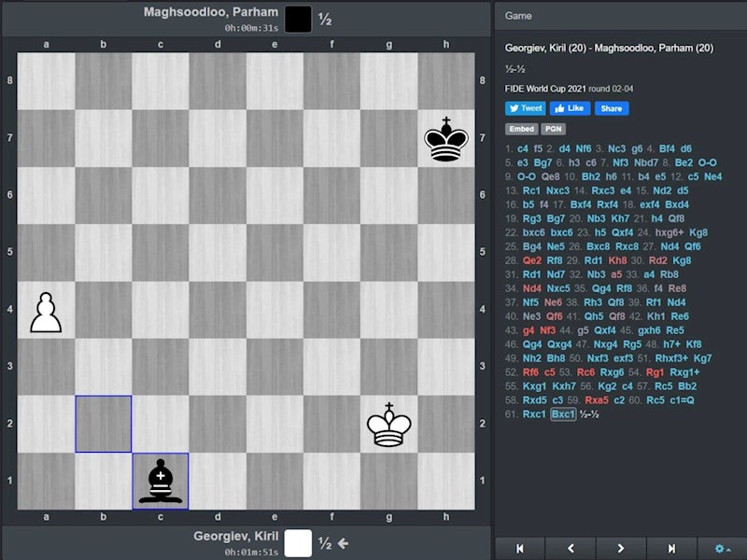Open the PGN view

(553, 129)
